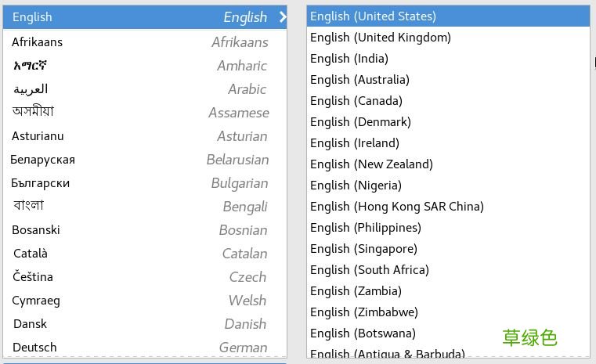Choose English (Hong Kong SAR China) locale

pos(446,207)
